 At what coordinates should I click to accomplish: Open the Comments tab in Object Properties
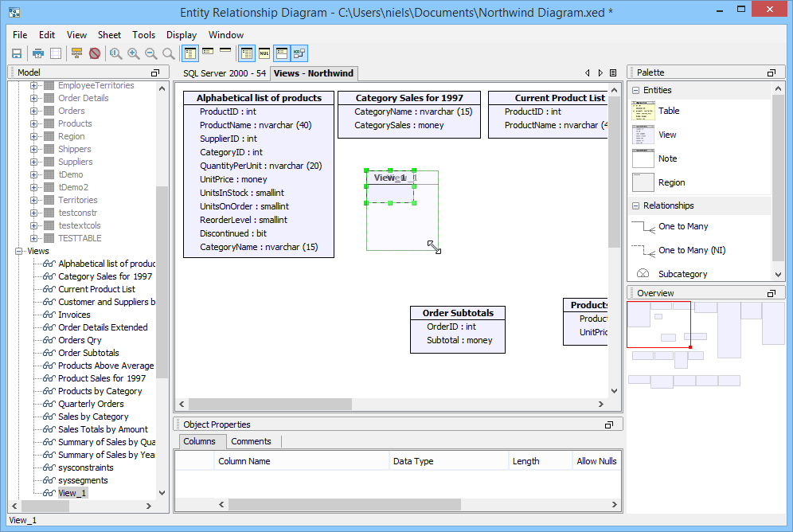[x=251, y=441]
